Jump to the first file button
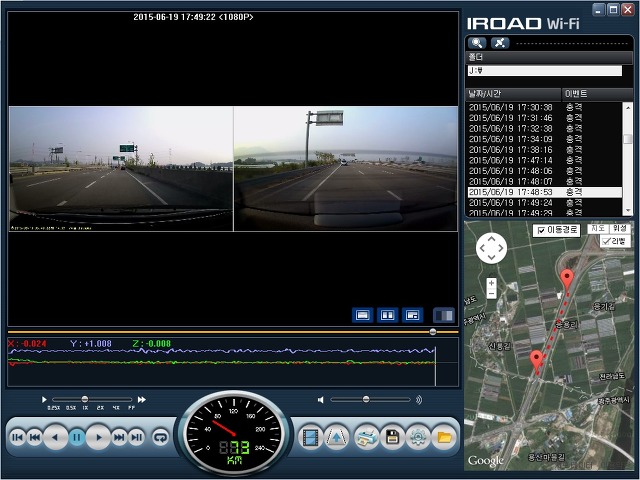Image resolution: width=640 pixels, height=480 pixels. tap(18, 437)
